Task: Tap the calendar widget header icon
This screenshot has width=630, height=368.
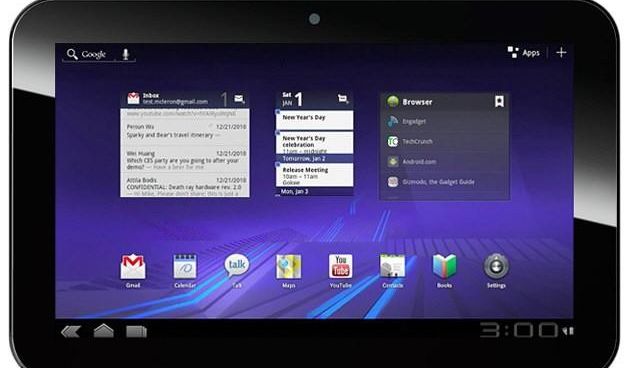Action: (x=343, y=99)
